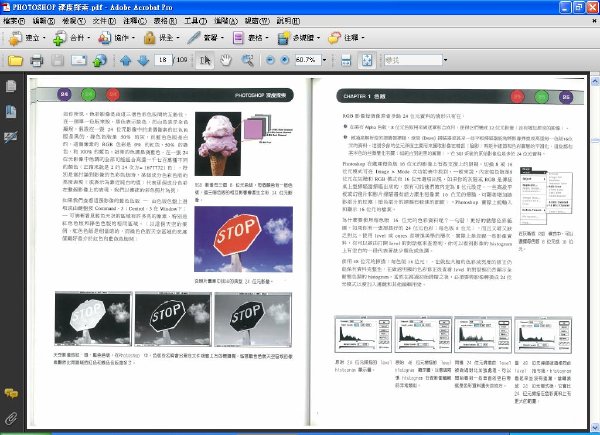Click the Save floppy disk icon

[x=58, y=60]
